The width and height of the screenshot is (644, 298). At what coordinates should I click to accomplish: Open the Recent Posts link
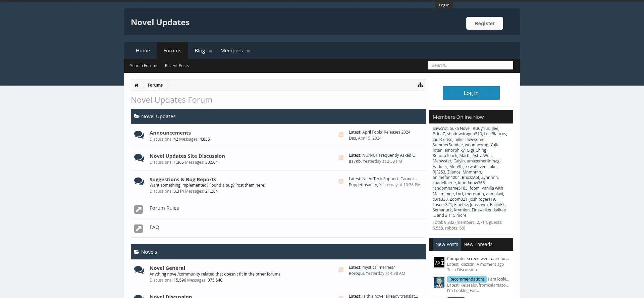pos(177,66)
